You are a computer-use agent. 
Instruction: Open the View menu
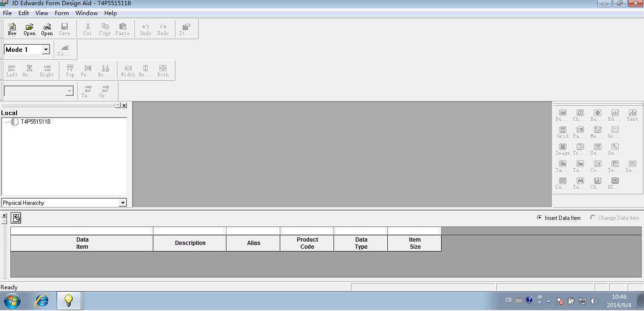[x=42, y=13]
